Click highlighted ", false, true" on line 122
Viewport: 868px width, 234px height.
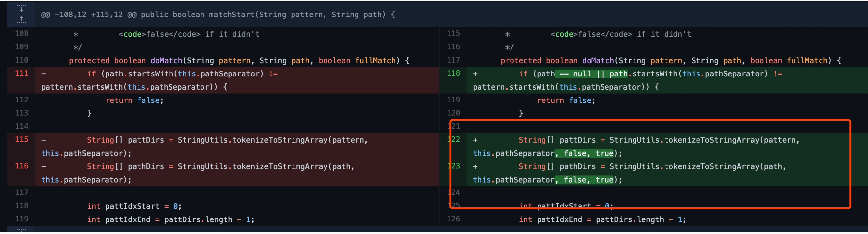[x=585, y=154]
